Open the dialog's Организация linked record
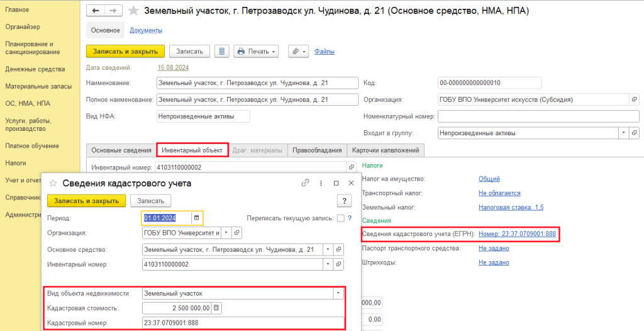Image resolution: width=644 pixels, height=331 pixels. (237, 233)
